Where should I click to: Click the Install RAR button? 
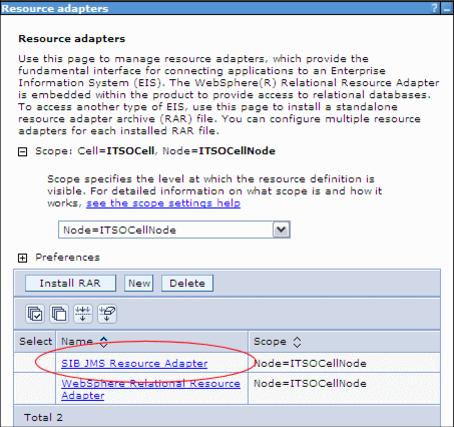coord(70,283)
